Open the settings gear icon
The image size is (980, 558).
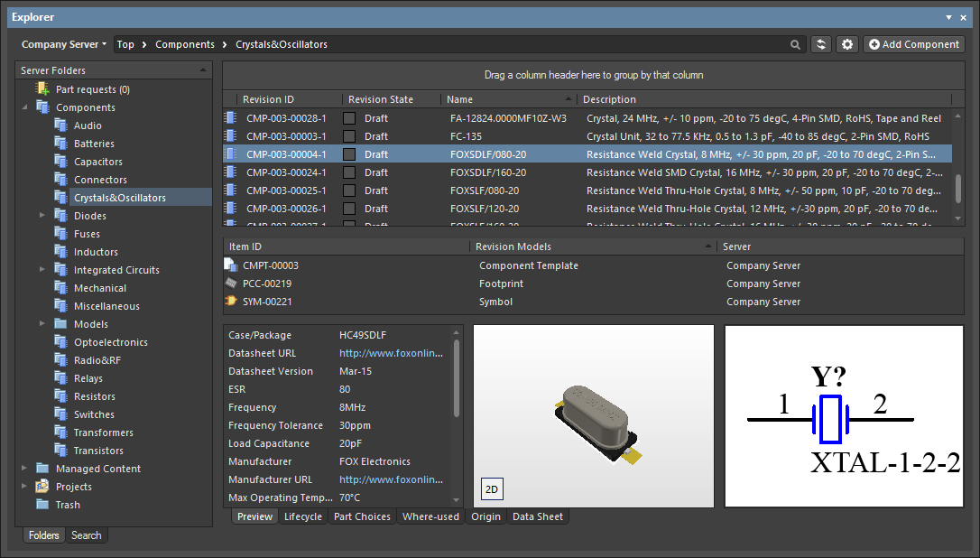click(x=846, y=44)
